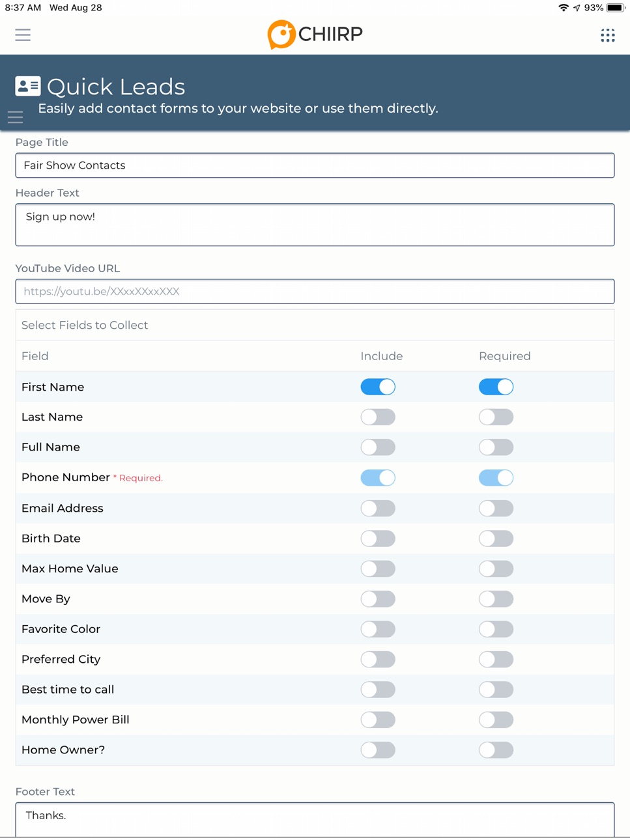Enable Include for Last Name
The image size is (630, 840).
point(378,417)
